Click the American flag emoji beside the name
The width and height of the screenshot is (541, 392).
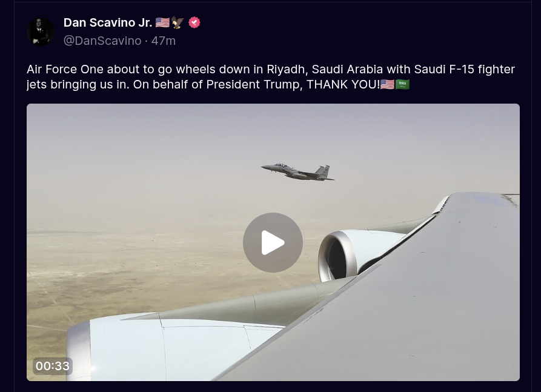tap(162, 22)
